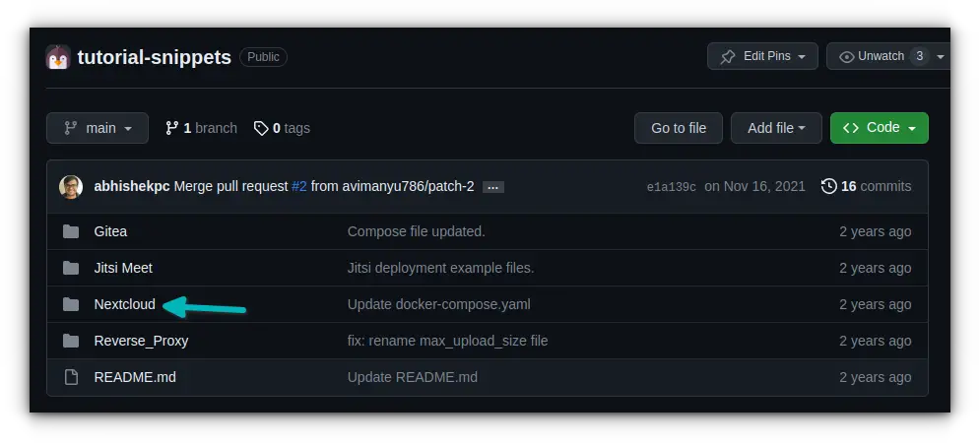View the 0 tags link
980x444 pixels.
[282, 128]
